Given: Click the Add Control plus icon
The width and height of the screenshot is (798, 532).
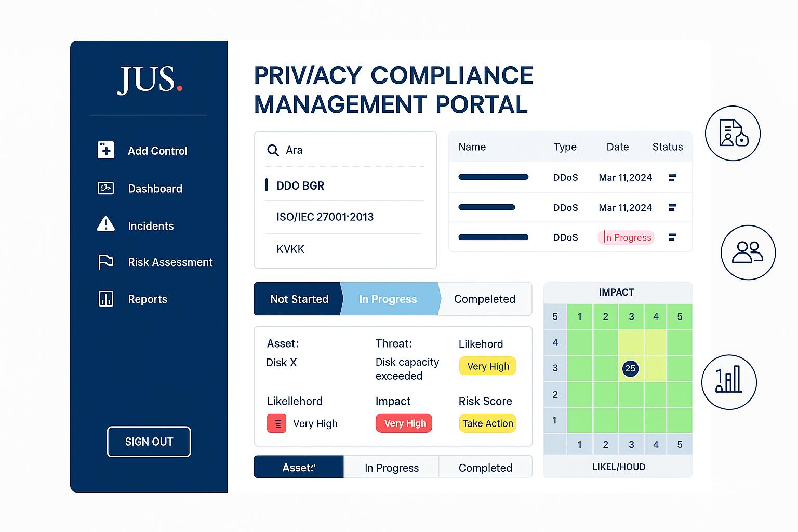Looking at the screenshot, I should click(x=106, y=150).
